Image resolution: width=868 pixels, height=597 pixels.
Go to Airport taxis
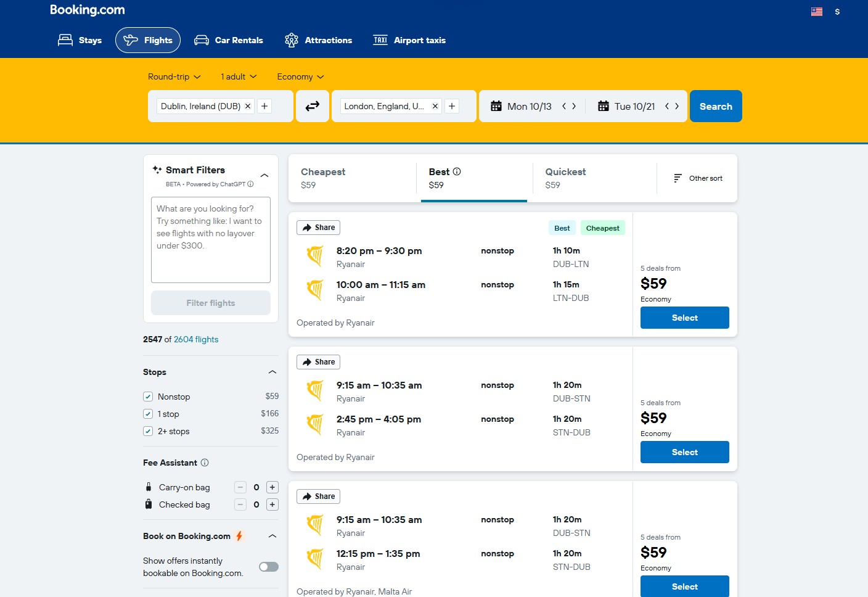click(x=409, y=40)
